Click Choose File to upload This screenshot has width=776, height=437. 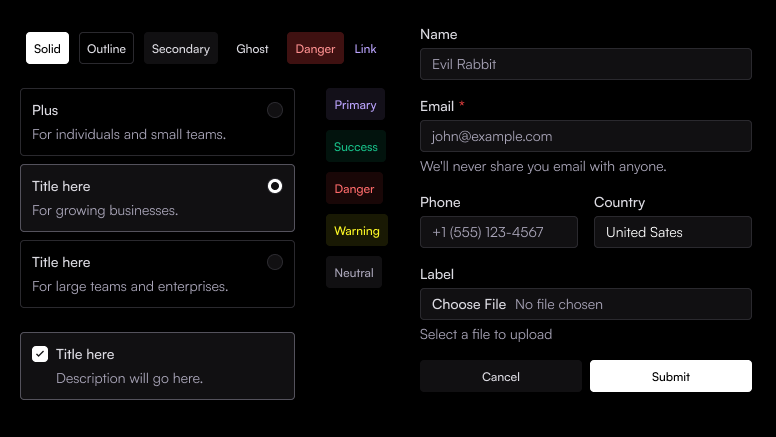click(469, 304)
